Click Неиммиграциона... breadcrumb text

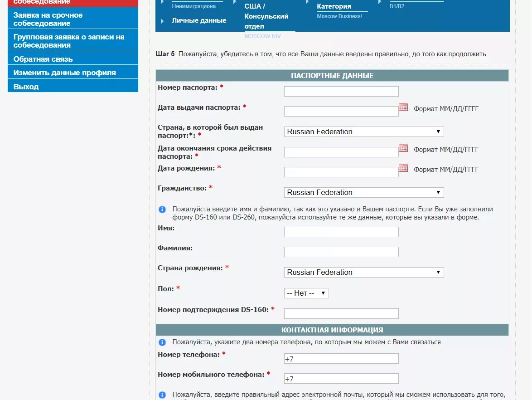pos(196,6)
